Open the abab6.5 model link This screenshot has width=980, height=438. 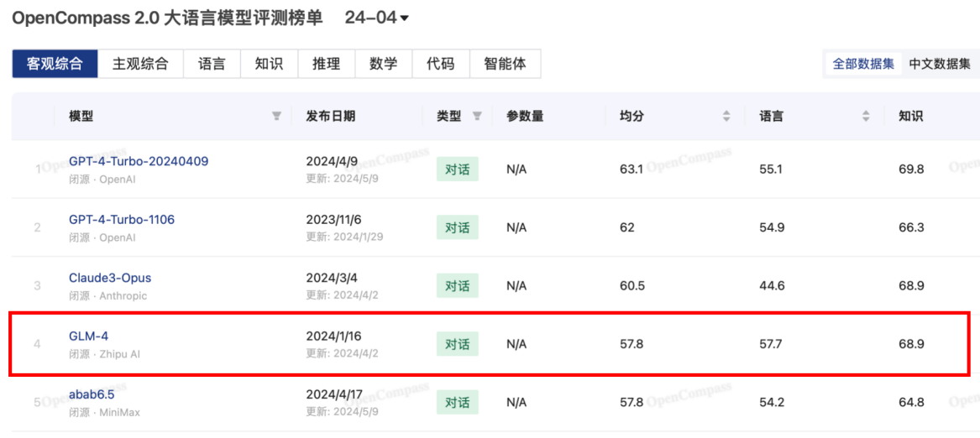(x=92, y=394)
